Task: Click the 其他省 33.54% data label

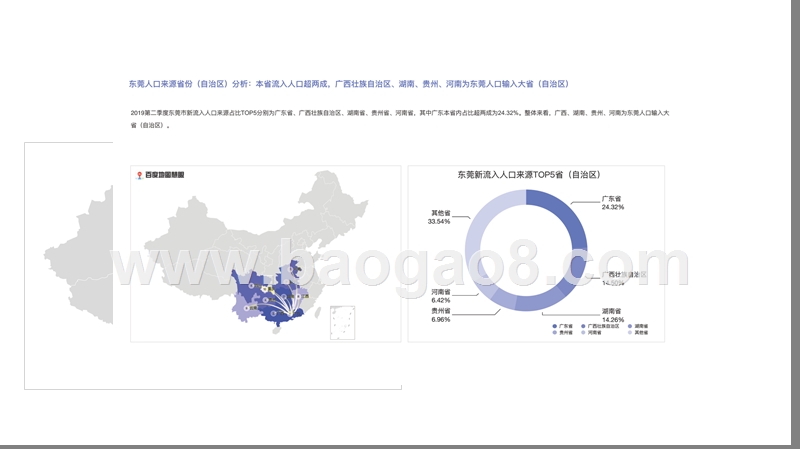Action: [x=439, y=217]
